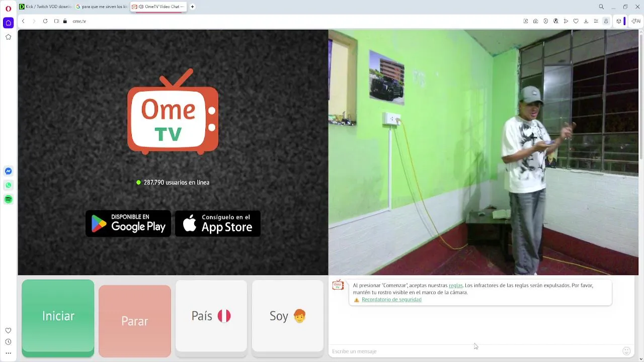Open the Easy Setup sliders icon
This screenshot has width=644, height=362.
(596, 21)
